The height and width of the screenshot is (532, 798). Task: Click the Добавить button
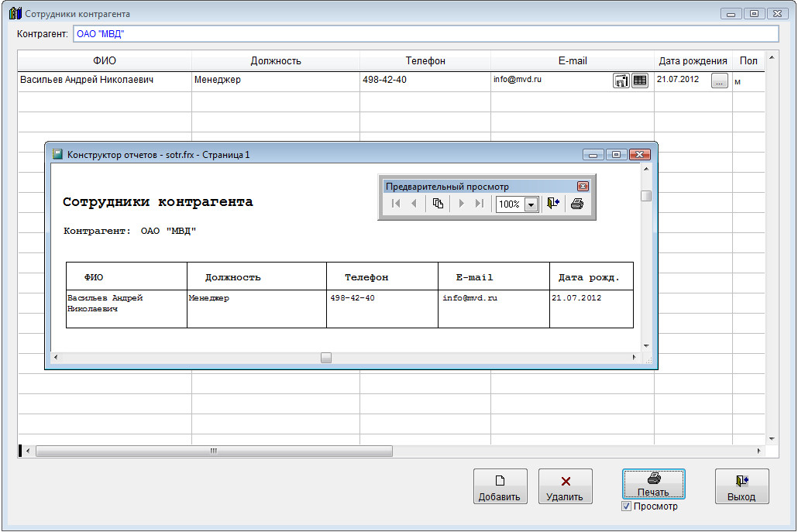500,486
